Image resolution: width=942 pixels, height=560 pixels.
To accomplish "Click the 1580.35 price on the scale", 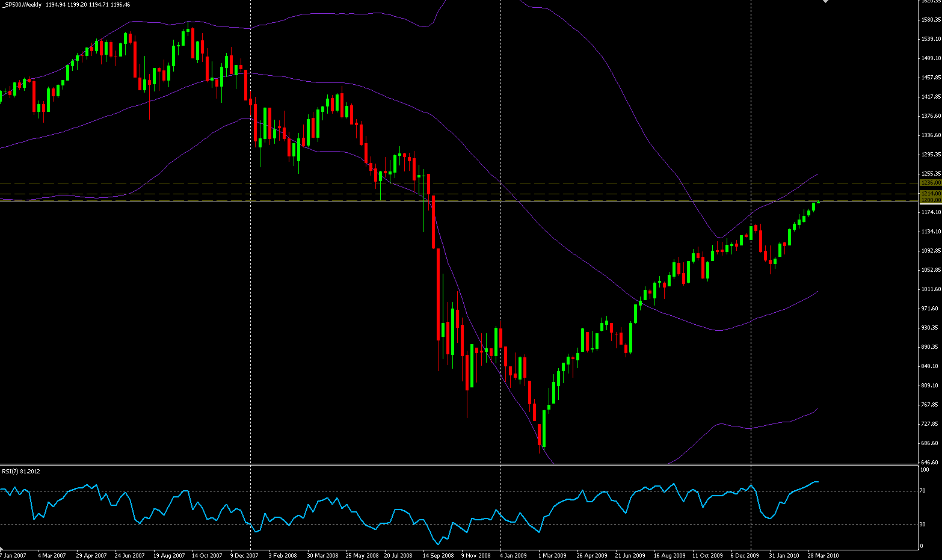I will coord(930,20).
